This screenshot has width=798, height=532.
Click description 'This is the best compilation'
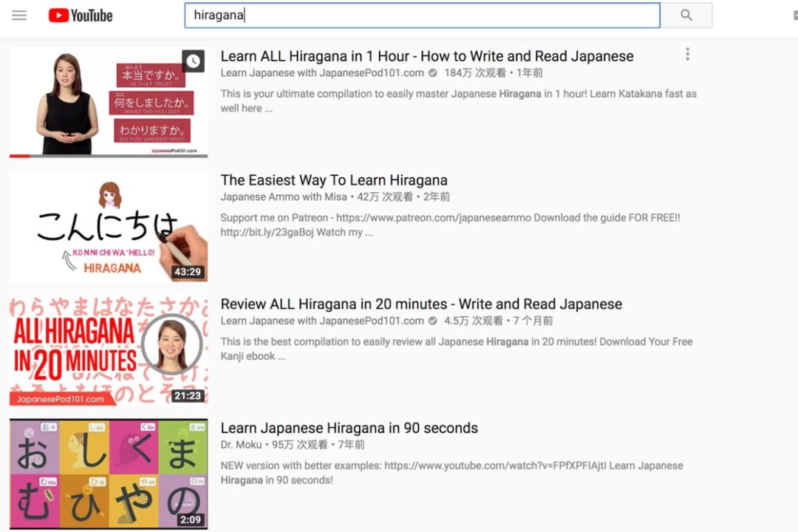tap(457, 349)
